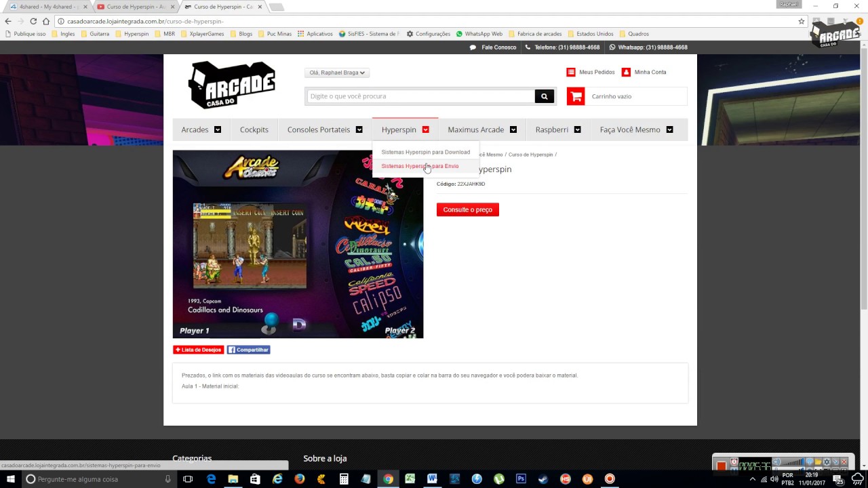Click the Carrinho vazio text

[x=612, y=96]
